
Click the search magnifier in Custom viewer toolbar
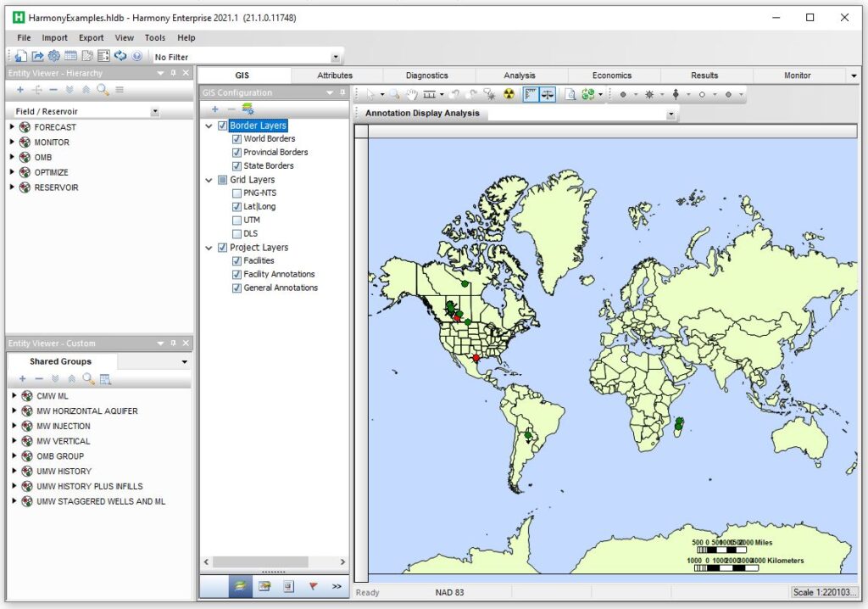(88, 379)
